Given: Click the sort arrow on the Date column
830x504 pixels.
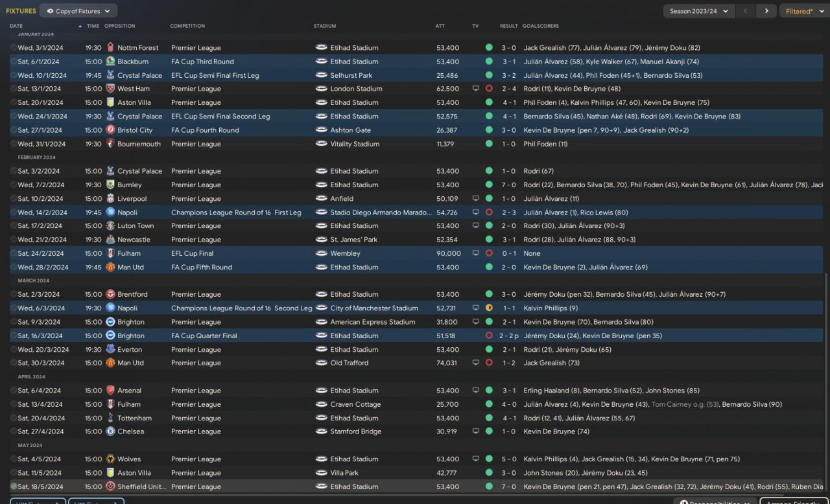Looking at the screenshot, I should pos(80,26).
